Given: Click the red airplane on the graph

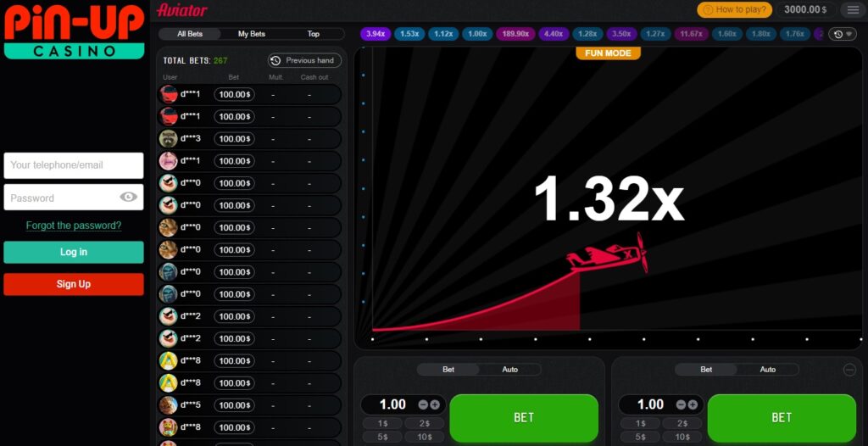Looking at the screenshot, I should click(607, 255).
